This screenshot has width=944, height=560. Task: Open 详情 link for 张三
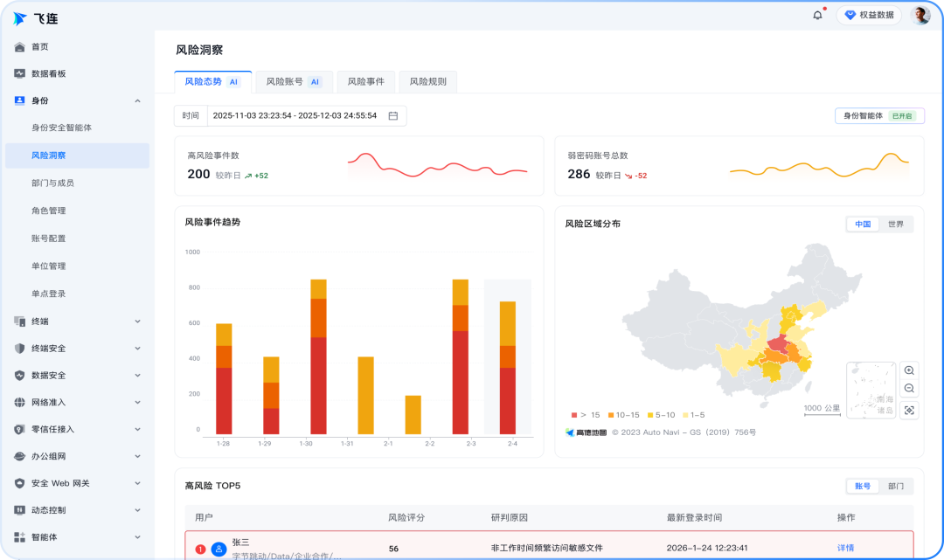(x=845, y=548)
